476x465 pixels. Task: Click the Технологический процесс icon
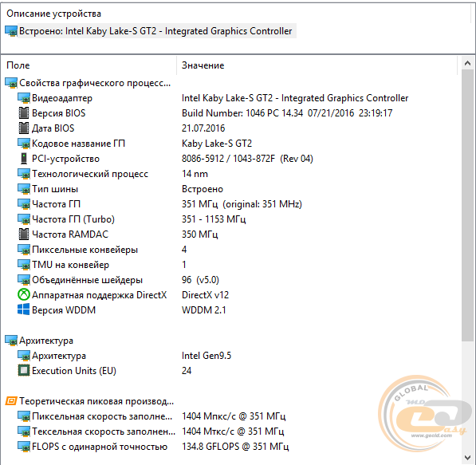tap(24, 174)
